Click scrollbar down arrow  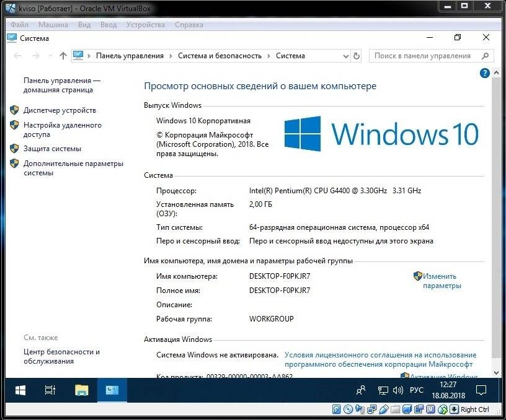496,373
